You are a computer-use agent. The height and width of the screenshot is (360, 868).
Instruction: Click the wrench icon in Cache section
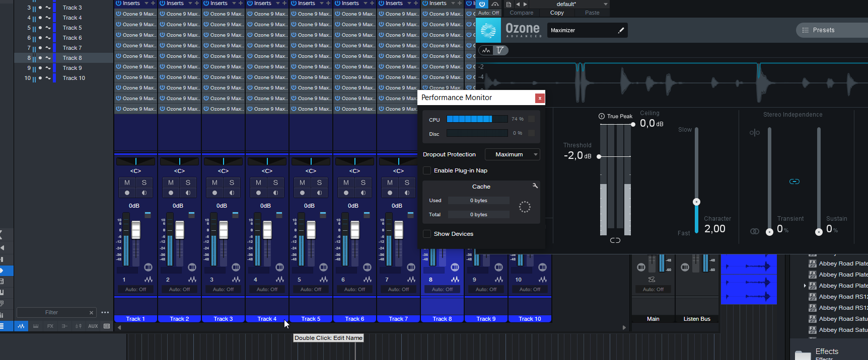pos(535,186)
